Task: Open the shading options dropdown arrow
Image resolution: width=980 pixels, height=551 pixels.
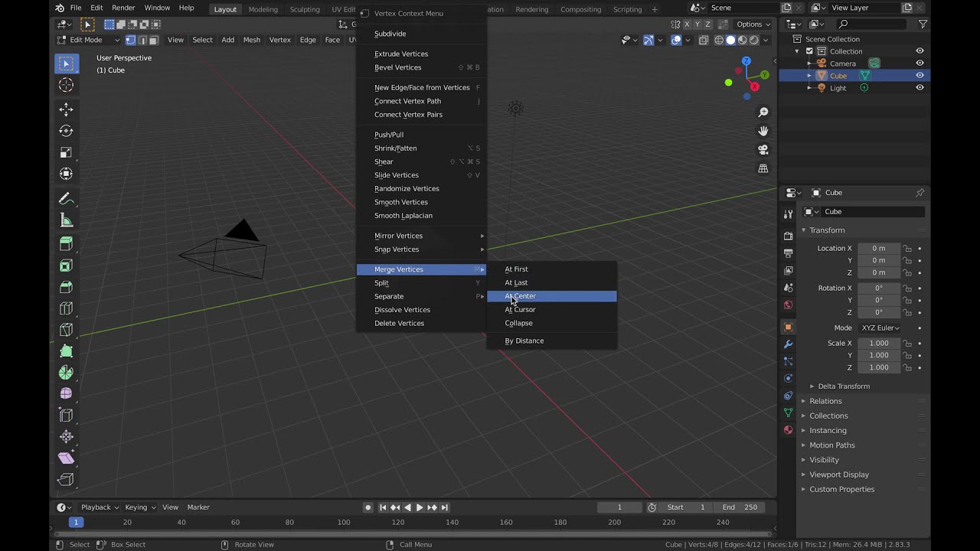Action: coord(767,40)
